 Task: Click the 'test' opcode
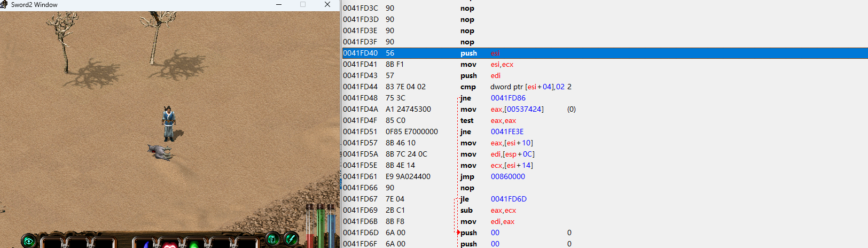coord(467,120)
